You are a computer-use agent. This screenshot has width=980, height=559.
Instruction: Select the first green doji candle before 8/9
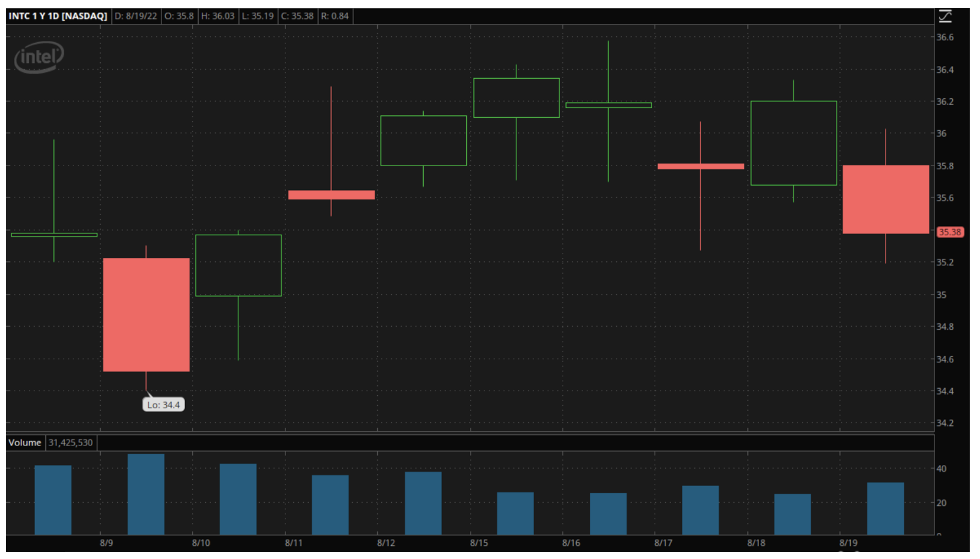tap(54, 235)
